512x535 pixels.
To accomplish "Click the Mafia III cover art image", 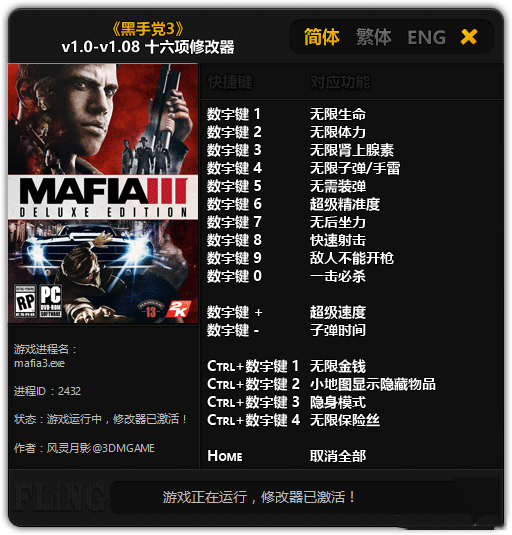I will 103,193.
